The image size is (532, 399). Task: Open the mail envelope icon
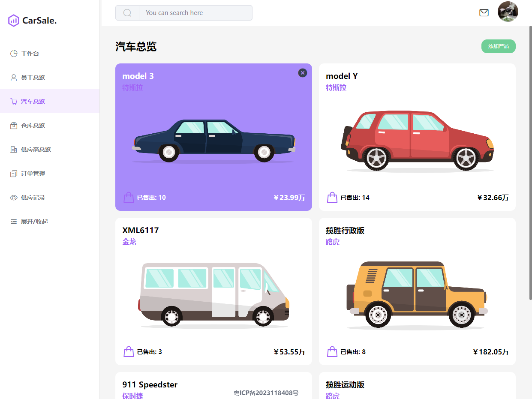pyautogui.click(x=484, y=13)
